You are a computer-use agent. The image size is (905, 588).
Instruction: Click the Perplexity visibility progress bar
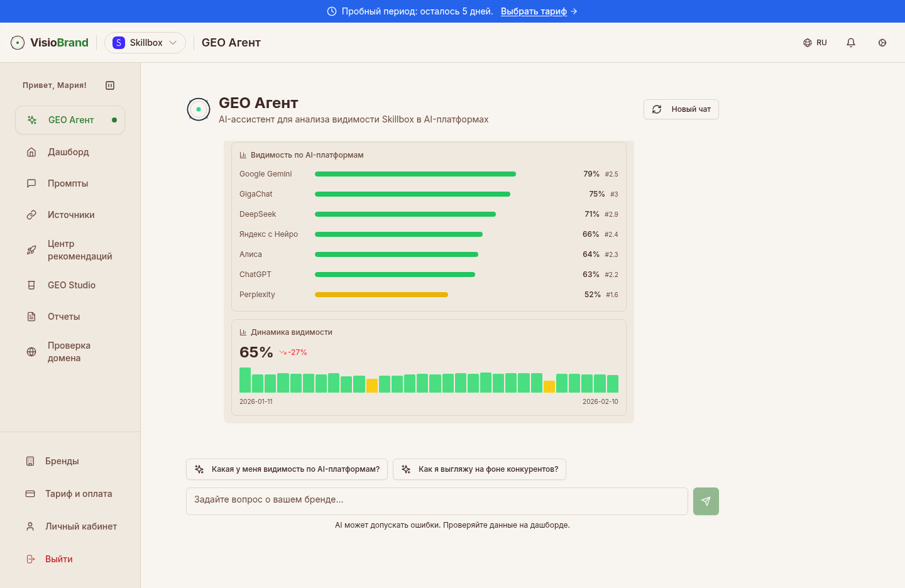point(381,294)
